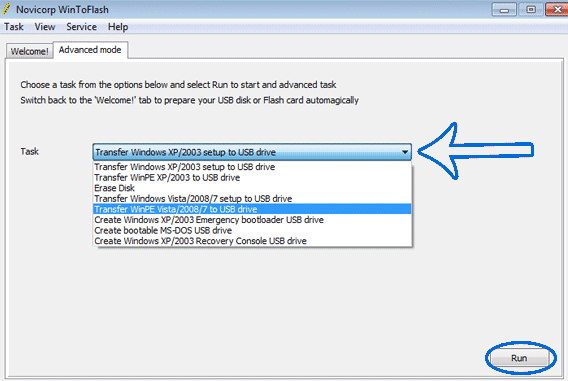Open the Task menu
Image resolution: width=568 pixels, height=381 pixels.
[14, 27]
